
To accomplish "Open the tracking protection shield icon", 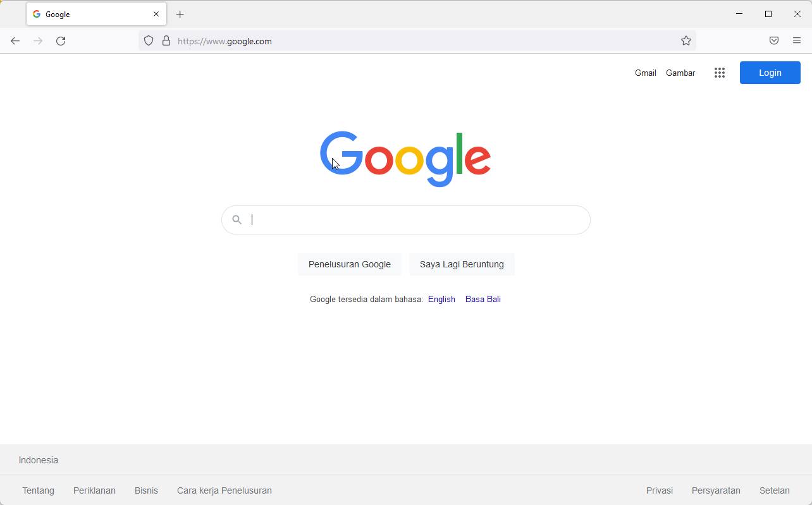I will tap(148, 40).
